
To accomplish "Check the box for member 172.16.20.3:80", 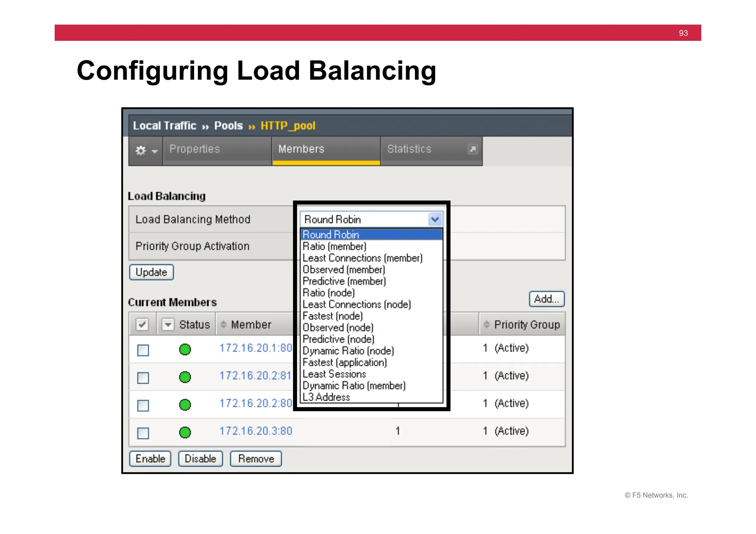I will point(143,433).
